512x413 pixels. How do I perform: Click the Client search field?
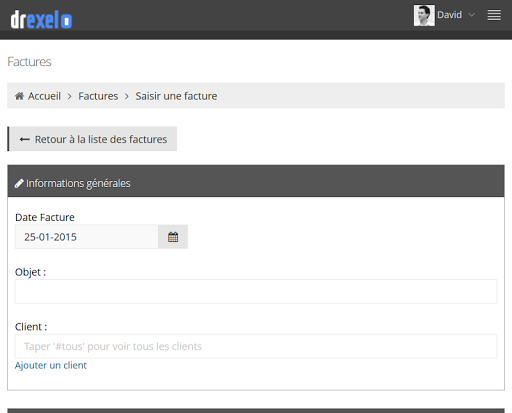coord(256,346)
